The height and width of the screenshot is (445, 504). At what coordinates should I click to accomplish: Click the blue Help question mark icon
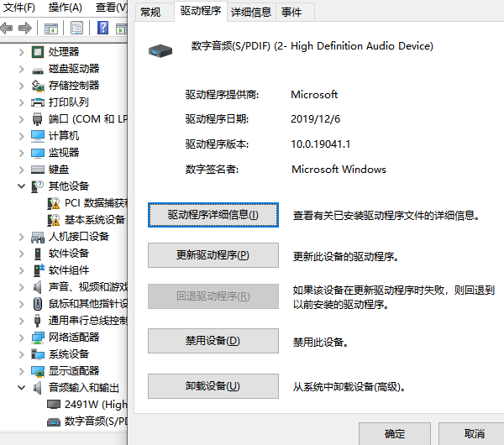point(102,28)
